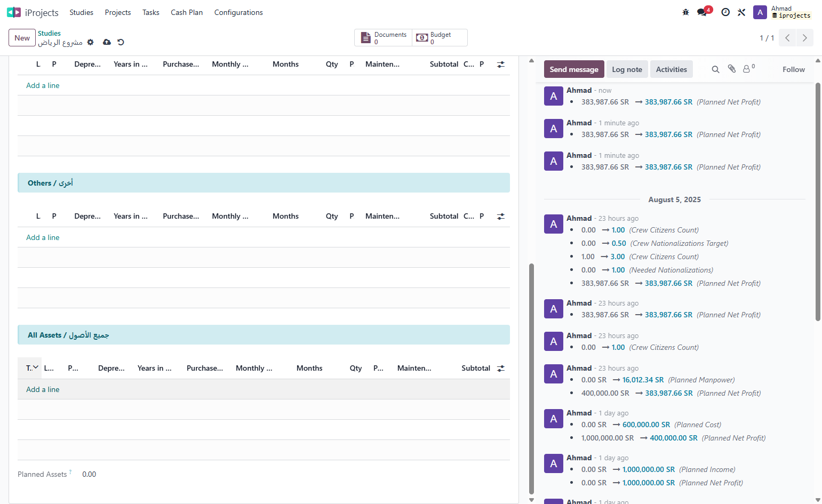Select the Planned Assets value 0.00
This screenshot has height=504, width=822.
point(89,474)
